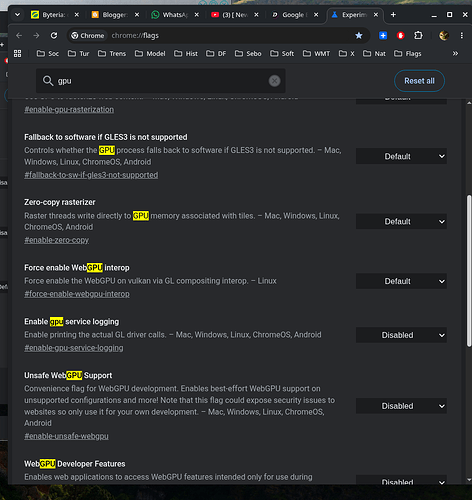Image resolution: width=472 pixels, height=500 pixels.
Task: Open the tab search dropdown arrow
Action: (x=18, y=15)
